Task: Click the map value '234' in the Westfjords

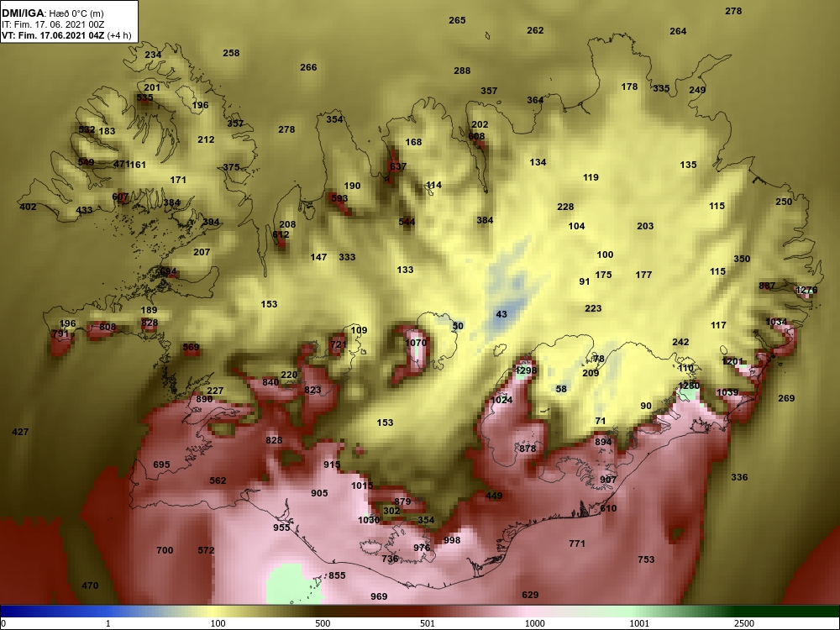Action: [153, 55]
